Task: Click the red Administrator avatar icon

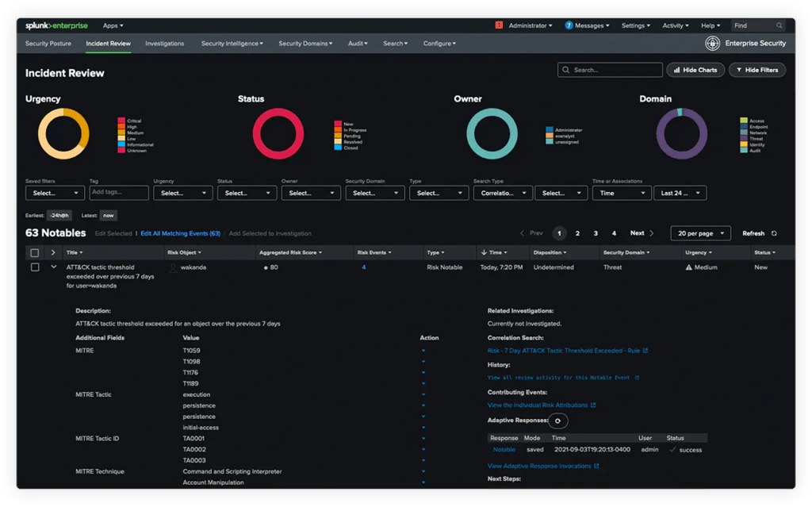Action: click(498, 25)
